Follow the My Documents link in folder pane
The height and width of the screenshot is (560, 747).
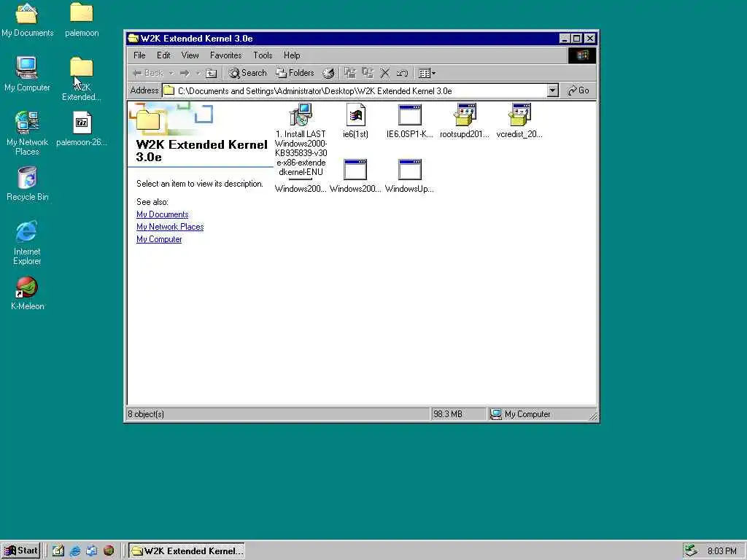pos(162,214)
